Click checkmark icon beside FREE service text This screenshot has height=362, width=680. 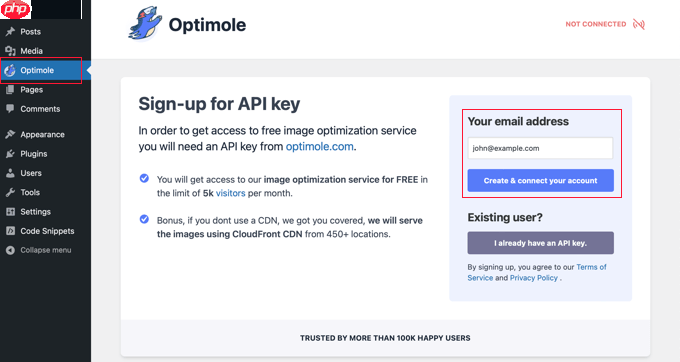[144, 178]
